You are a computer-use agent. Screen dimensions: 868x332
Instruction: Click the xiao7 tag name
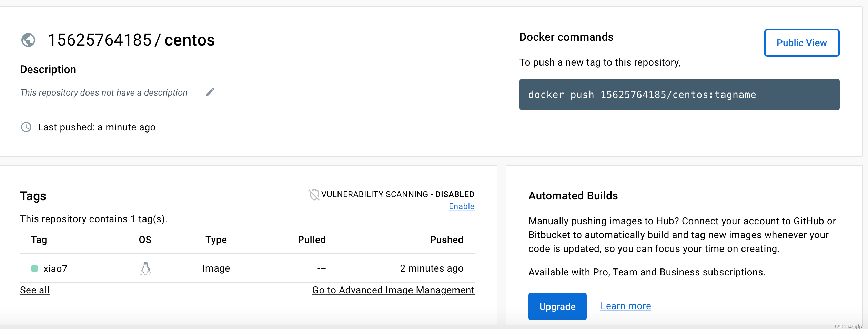[55, 268]
